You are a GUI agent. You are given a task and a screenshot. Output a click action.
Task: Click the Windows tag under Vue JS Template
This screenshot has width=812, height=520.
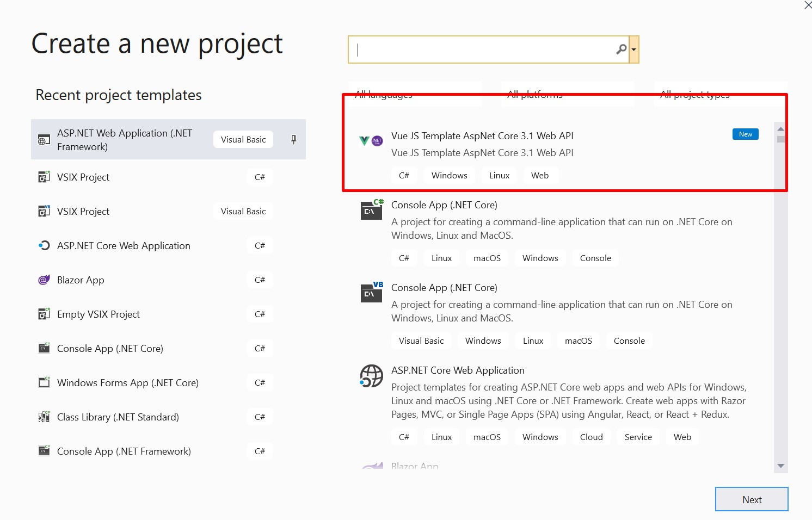click(x=449, y=175)
